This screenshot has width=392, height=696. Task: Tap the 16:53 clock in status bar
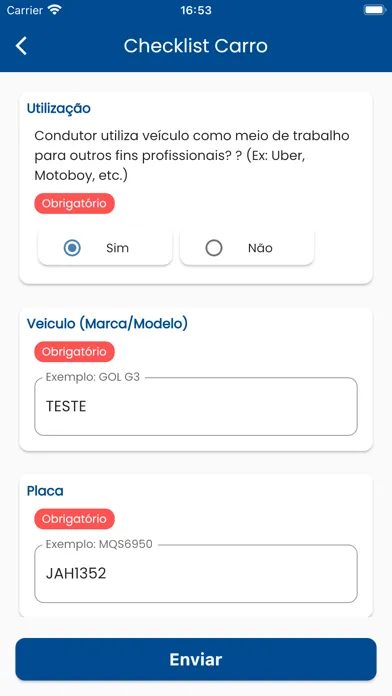(196, 10)
